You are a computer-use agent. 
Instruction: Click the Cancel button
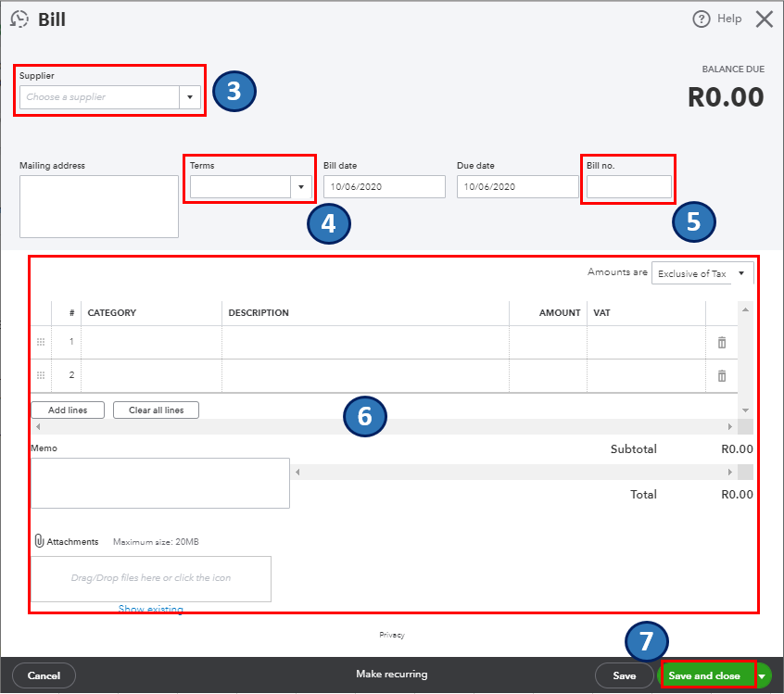click(44, 675)
